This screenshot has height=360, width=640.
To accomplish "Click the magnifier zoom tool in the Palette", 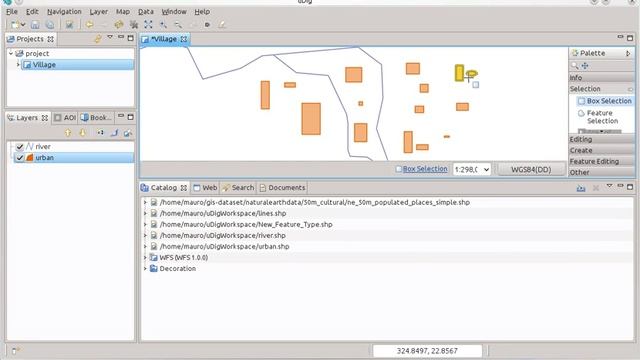I will (575, 66).
